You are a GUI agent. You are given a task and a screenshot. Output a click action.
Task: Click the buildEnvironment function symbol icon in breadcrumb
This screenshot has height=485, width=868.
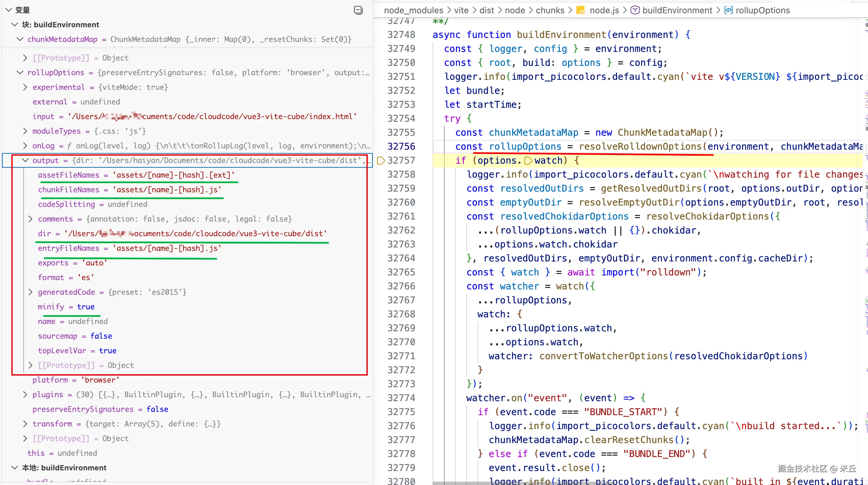tap(635, 10)
